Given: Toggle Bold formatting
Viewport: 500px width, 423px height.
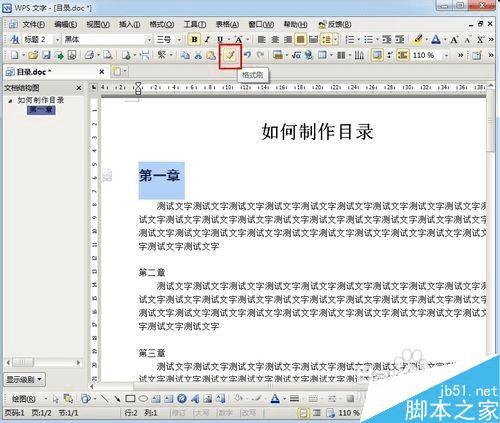Looking at the screenshot, I should point(194,40).
